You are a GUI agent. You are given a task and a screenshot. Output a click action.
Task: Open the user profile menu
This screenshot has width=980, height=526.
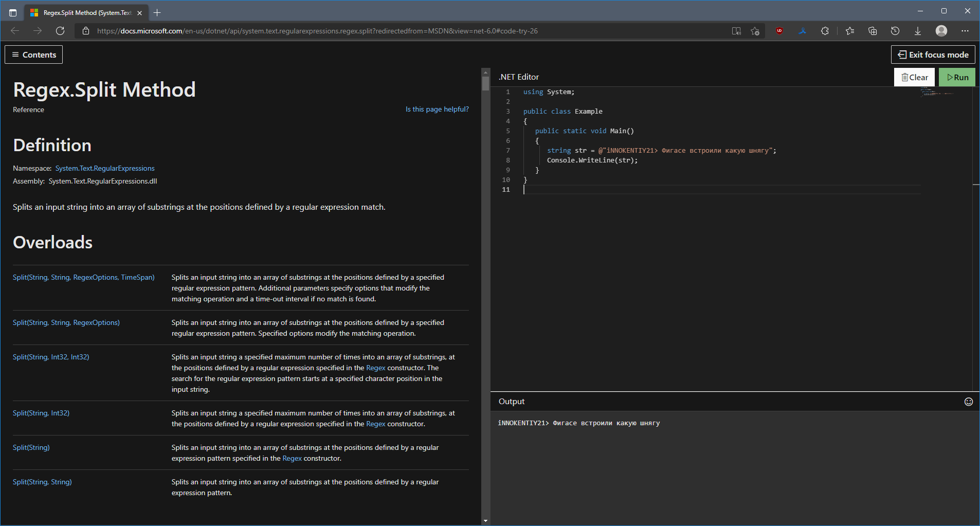(941, 31)
